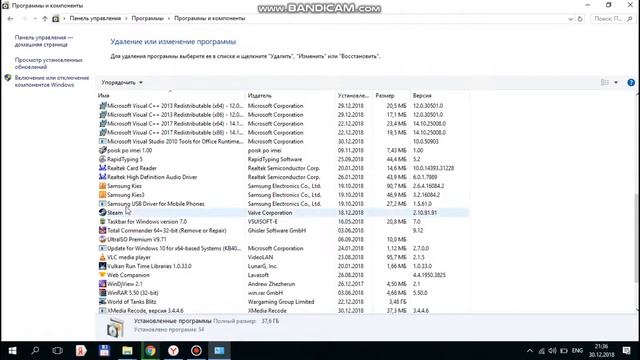
Task: Click the Realtek Card Reader icon
Action: tap(102, 168)
